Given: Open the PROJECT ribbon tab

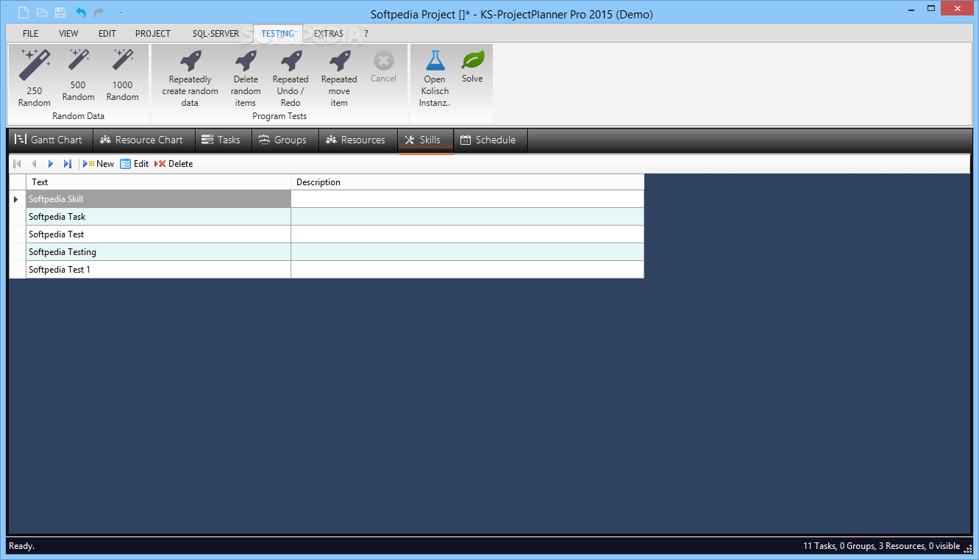Looking at the screenshot, I should [x=153, y=34].
